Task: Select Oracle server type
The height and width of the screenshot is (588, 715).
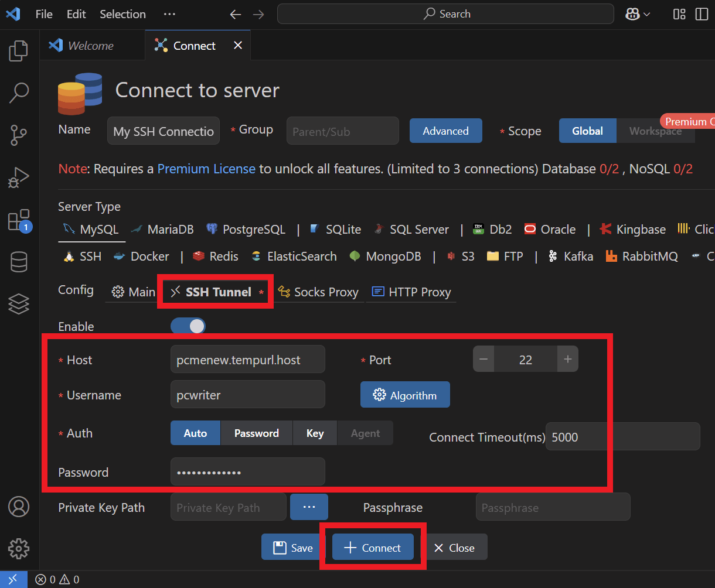Action: point(550,230)
